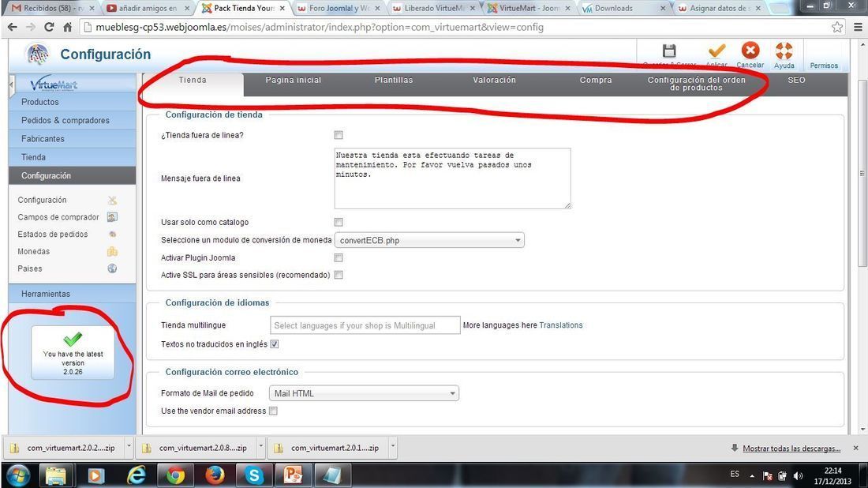Switch to the Foro Joomla browser tab
Screen dimensions: 868x488
(339, 9)
